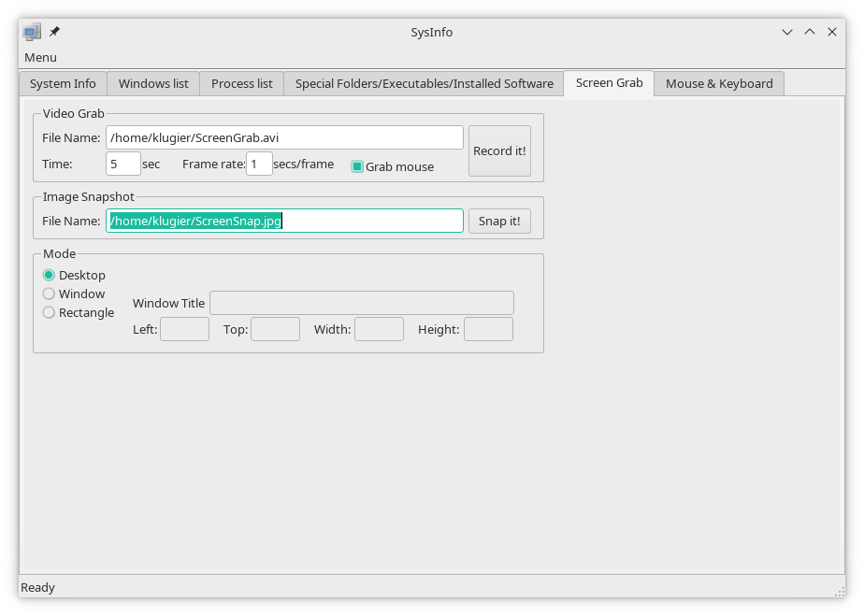Select the Desktop mode radio button
Screen dimensions: 864x616
click(49, 275)
